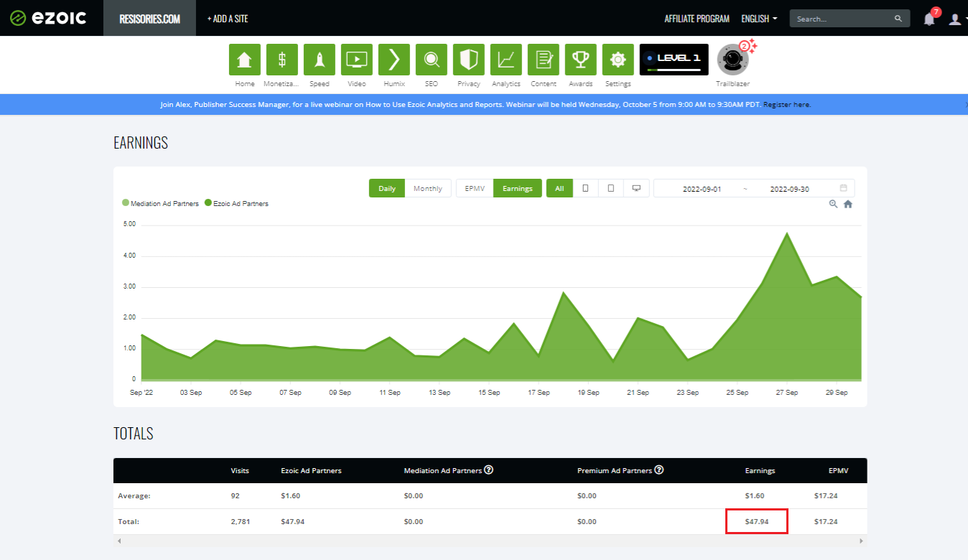The width and height of the screenshot is (968, 560).
Task: Open the Affiliate Program link
Action: pyautogui.click(x=697, y=19)
